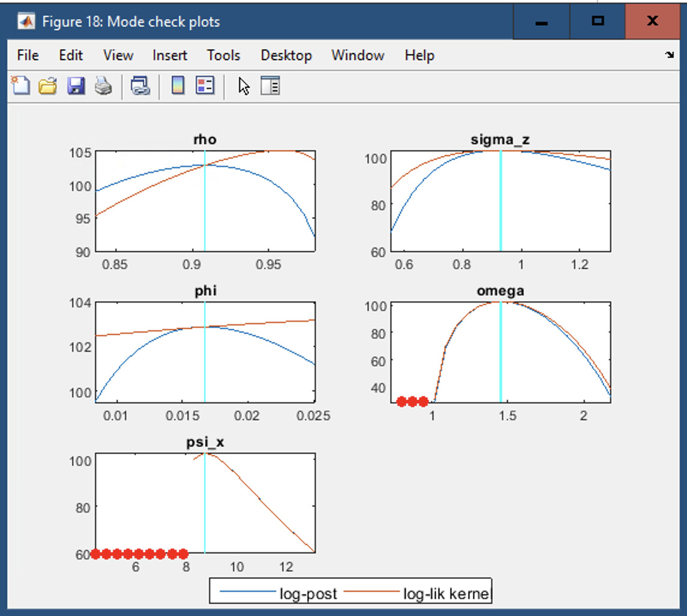Click the cyan mode line in rho plot

click(x=205, y=202)
